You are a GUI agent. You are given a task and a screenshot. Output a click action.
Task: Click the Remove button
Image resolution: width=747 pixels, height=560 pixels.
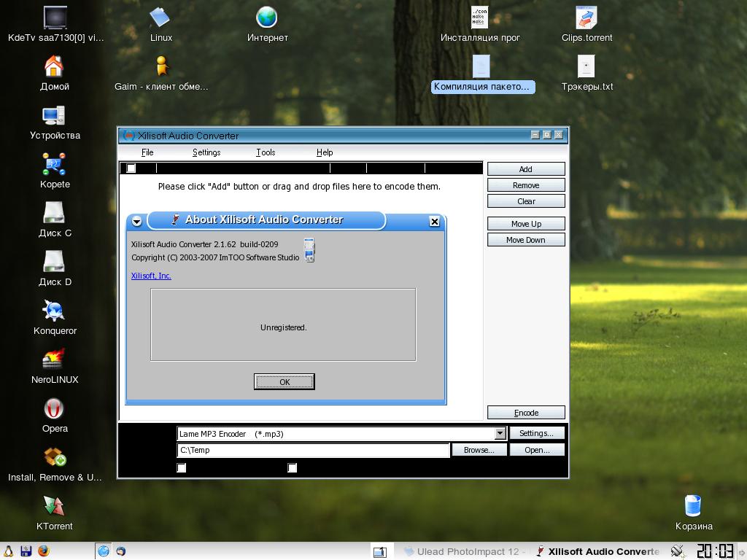click(x=526, y=185)
